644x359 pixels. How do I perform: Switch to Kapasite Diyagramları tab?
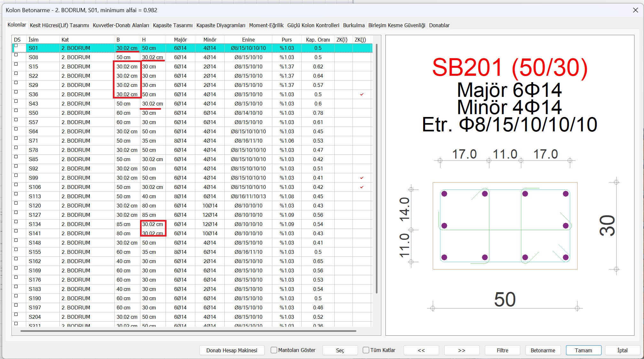[x=221, y=25]
